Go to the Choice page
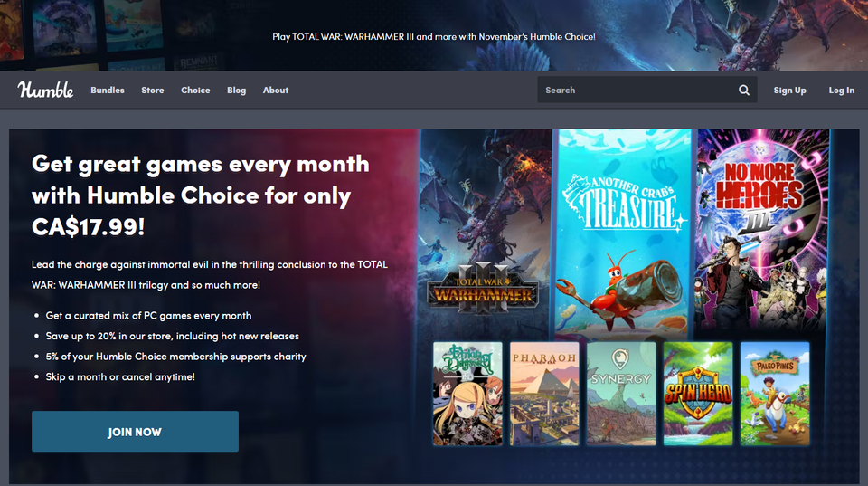The width and height of the screenshot is (868, 486). [x=195, y=90]
